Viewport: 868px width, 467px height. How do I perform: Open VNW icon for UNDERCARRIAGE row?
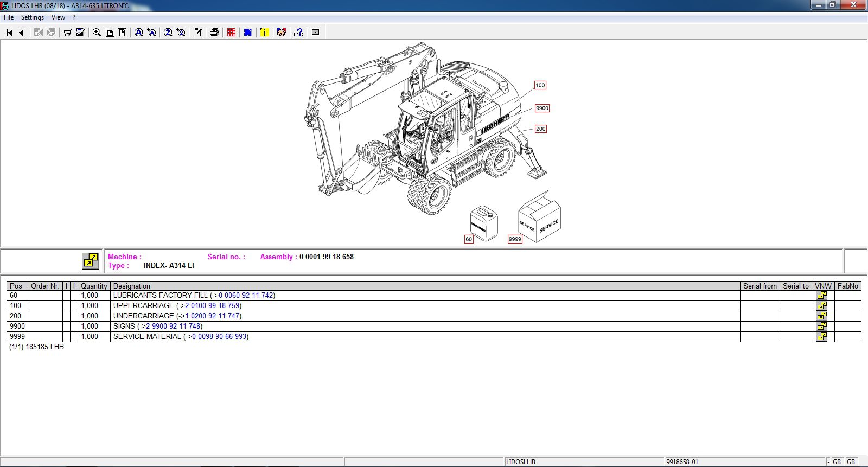[822, 316]
